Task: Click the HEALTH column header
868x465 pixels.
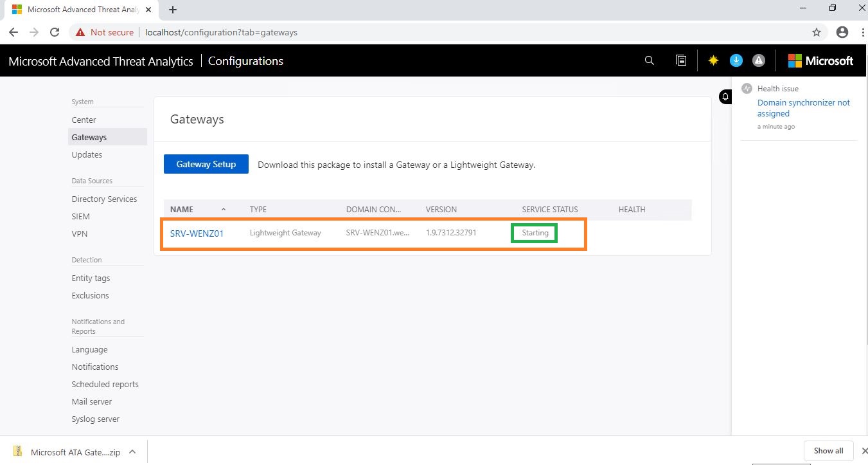Action: (x=632, y=210)
